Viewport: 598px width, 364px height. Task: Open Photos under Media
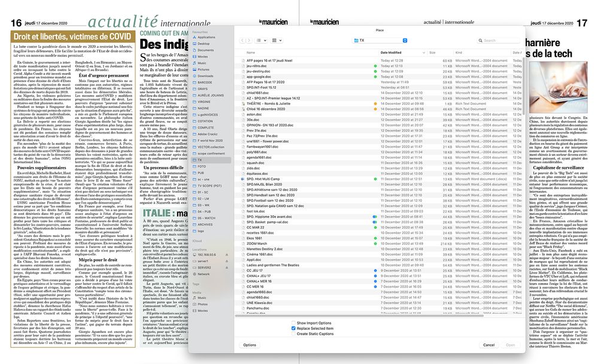[x=202, y=305]
